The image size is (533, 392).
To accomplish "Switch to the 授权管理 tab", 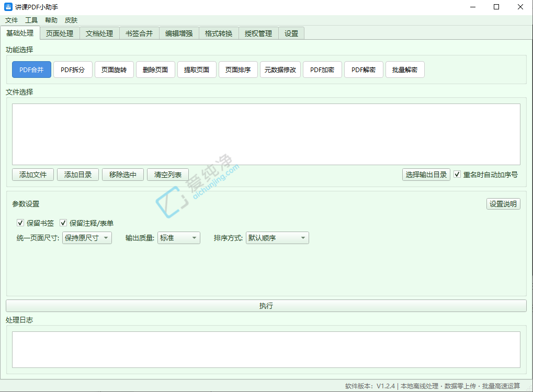I will pyautogui.click(x=258, y=33).
